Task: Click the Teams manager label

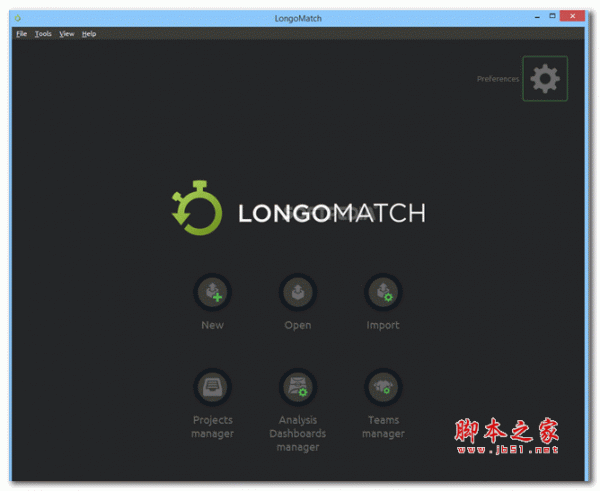Action: [383, 427]
